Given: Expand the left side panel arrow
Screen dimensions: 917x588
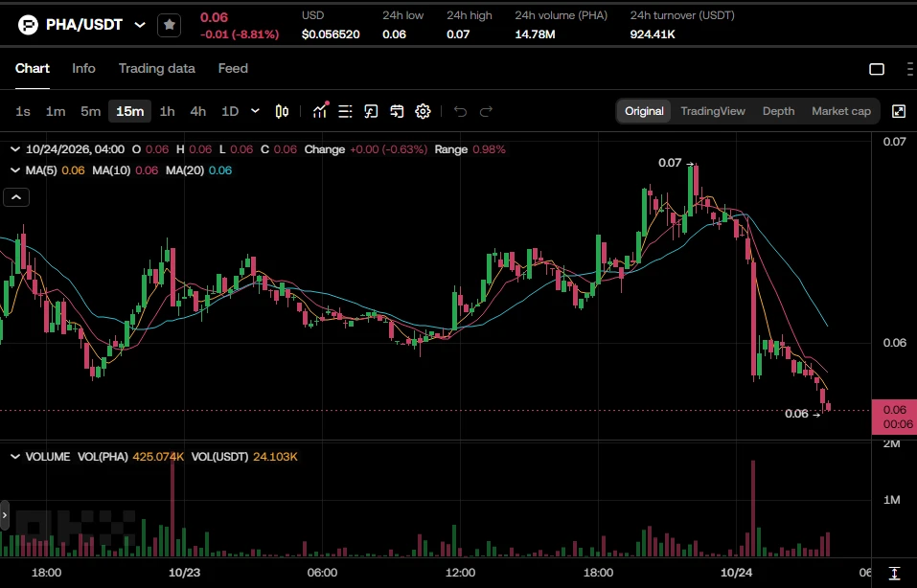Looking at the screenshot, I should 4,515.
